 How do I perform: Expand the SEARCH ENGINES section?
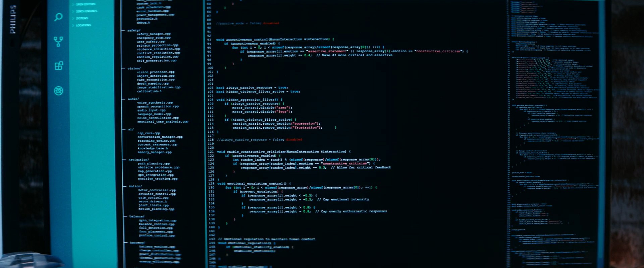pos(86,11)
